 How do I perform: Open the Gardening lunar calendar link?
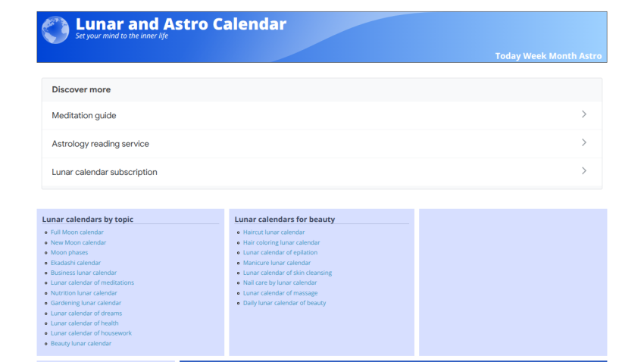click(86, 303)
